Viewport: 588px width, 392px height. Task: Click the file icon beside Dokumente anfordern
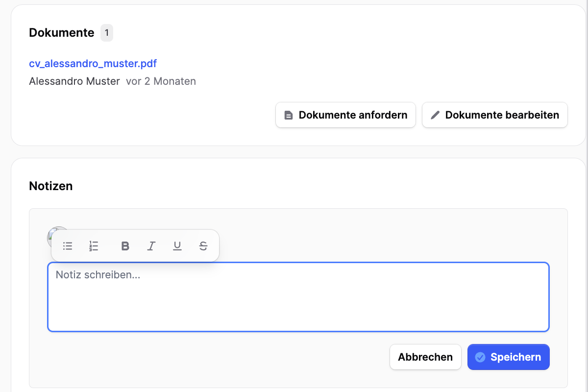click(289, 115)
